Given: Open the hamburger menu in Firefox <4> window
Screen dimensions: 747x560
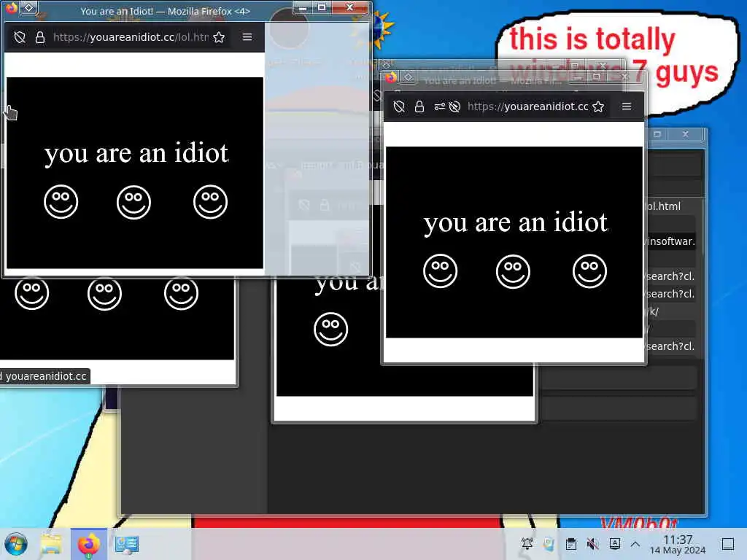Looking at the screenshot, I should 247,36.
